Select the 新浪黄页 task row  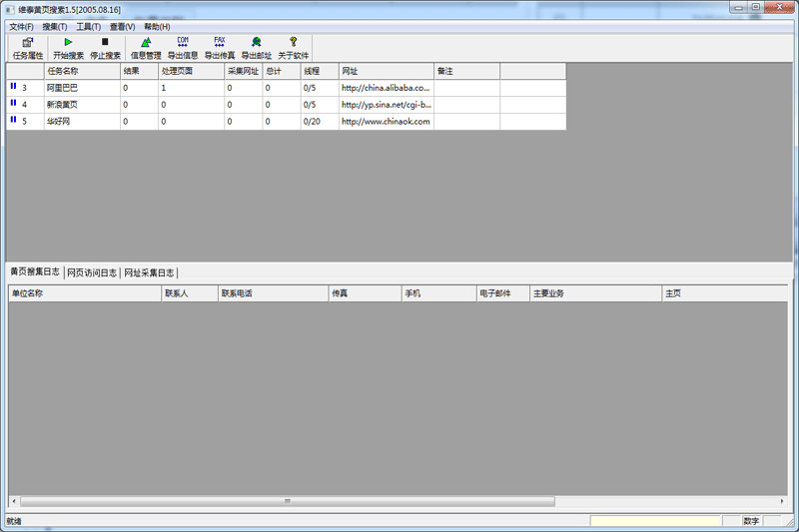tap(286, 105)
